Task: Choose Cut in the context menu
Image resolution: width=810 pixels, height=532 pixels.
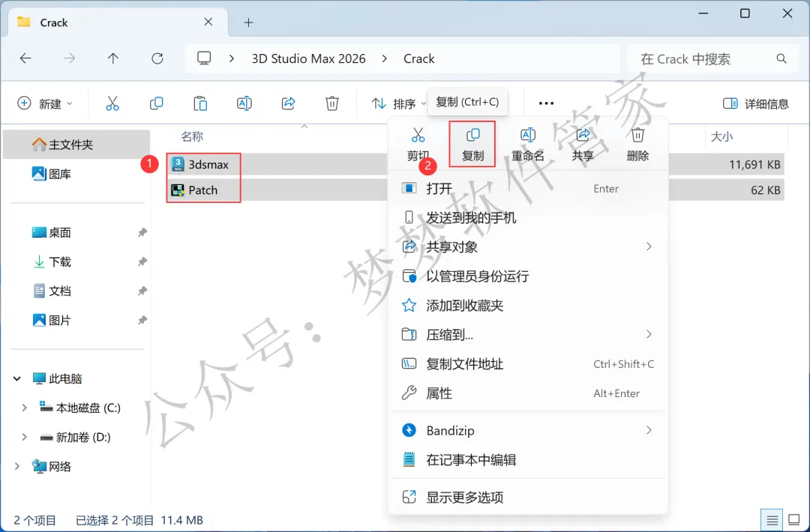Action: click(x=418, y=143)
